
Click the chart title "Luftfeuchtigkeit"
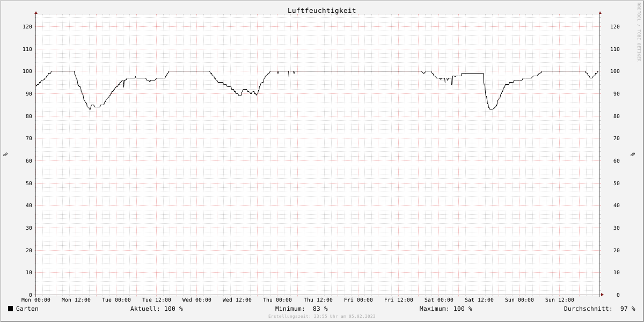[x=321, y=11]
